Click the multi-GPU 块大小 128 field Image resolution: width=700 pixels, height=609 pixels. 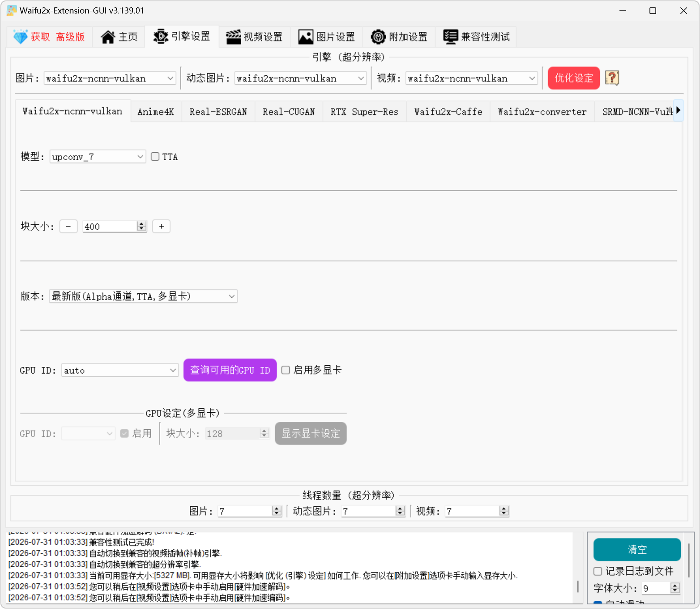point(232,434)
